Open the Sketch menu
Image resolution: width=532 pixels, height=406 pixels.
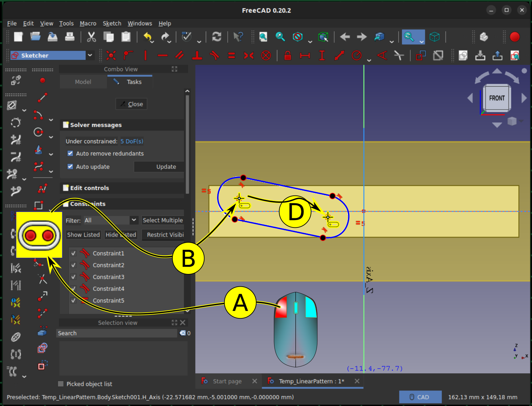pyautogui.click(x=112, y=23)
